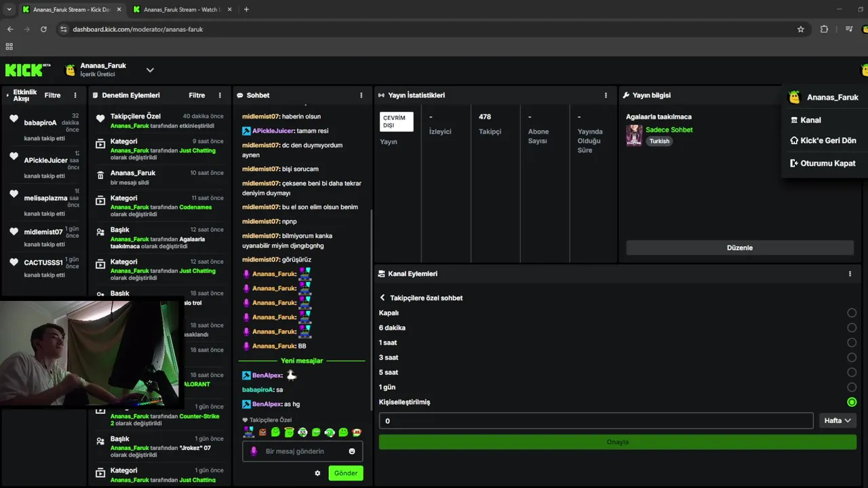Viewport: 868px width, 488px height.
Task: Click the custom duration number field
Action: 596,421
